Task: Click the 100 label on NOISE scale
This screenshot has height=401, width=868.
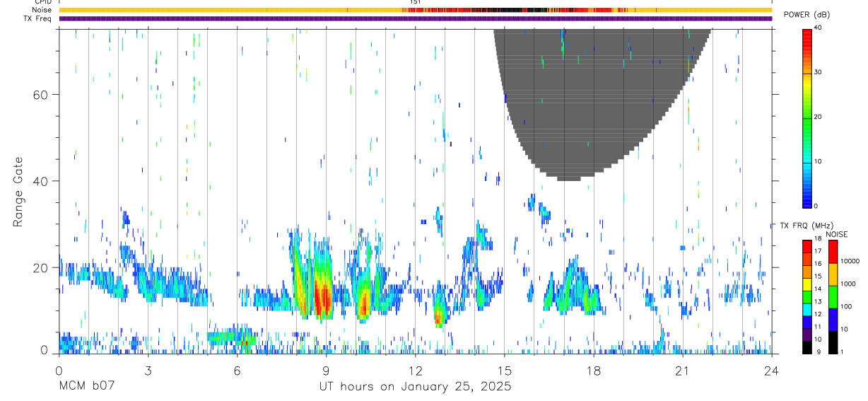Action: tap(847, 306)
